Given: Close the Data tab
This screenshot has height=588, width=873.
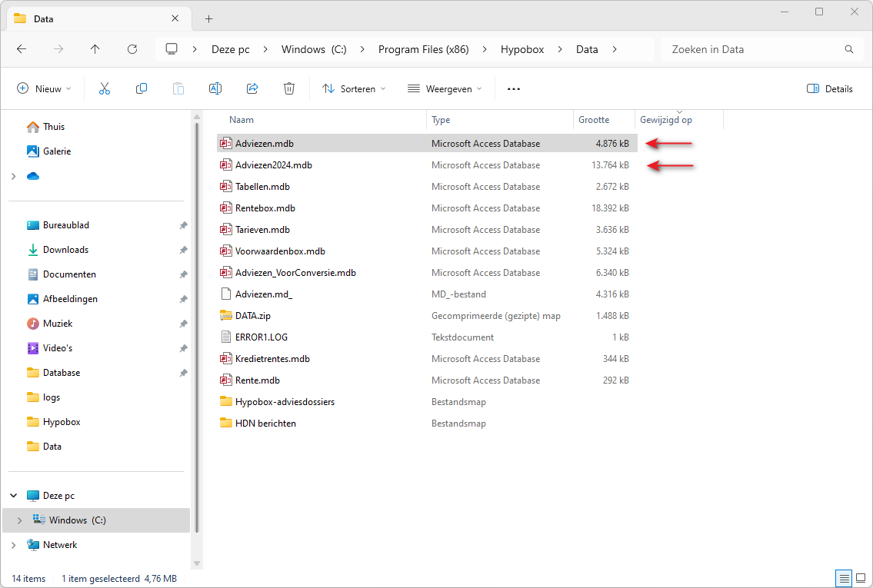Looking at the screenshot, I should 175,19.
